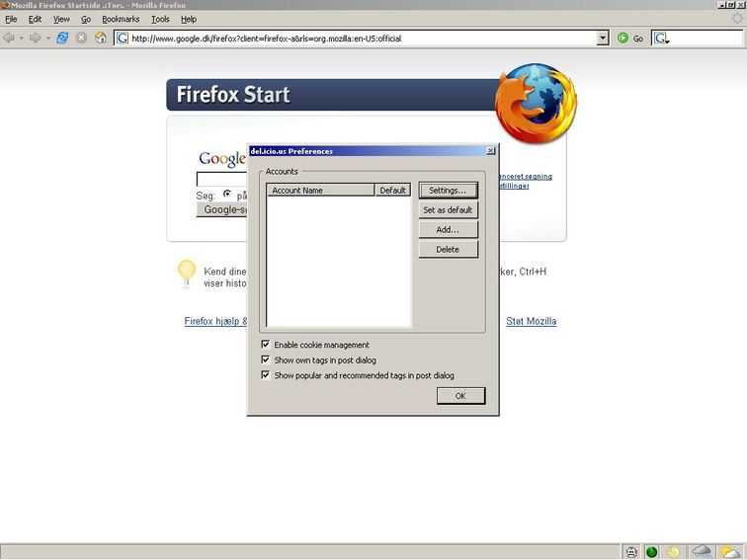
Task: Go to the Home page icon
Action: pos(101,38)
